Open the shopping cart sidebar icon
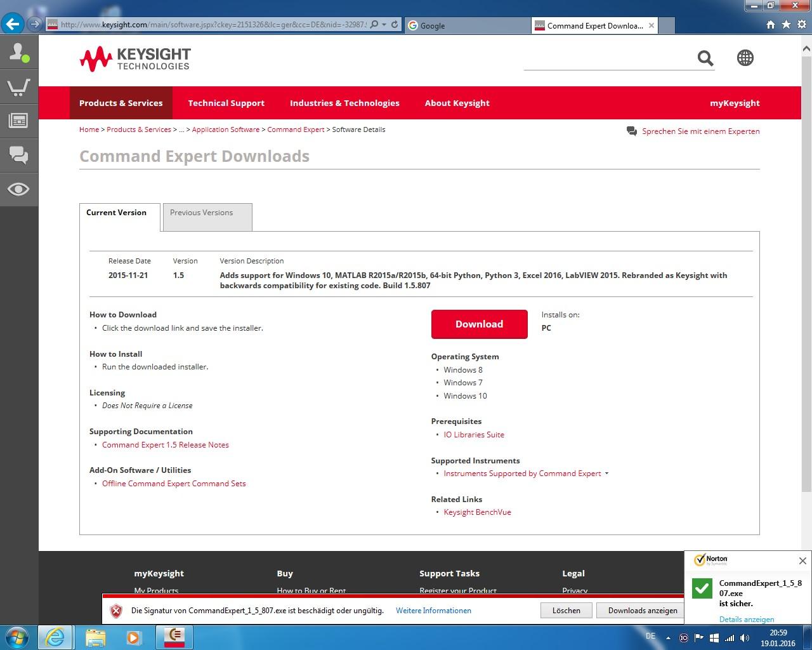Viewport: 812px width, 650px height. point(18,87)
